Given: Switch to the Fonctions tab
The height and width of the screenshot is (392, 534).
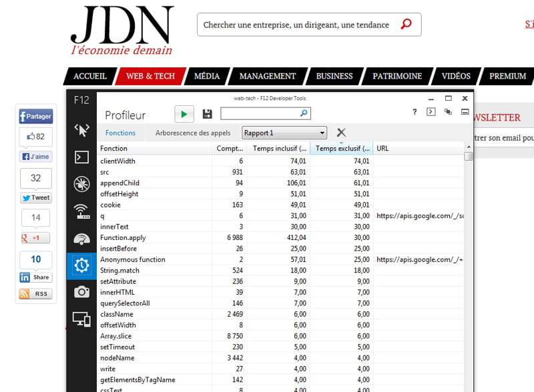Looking at the screenshot, I should tap(121, 133).
